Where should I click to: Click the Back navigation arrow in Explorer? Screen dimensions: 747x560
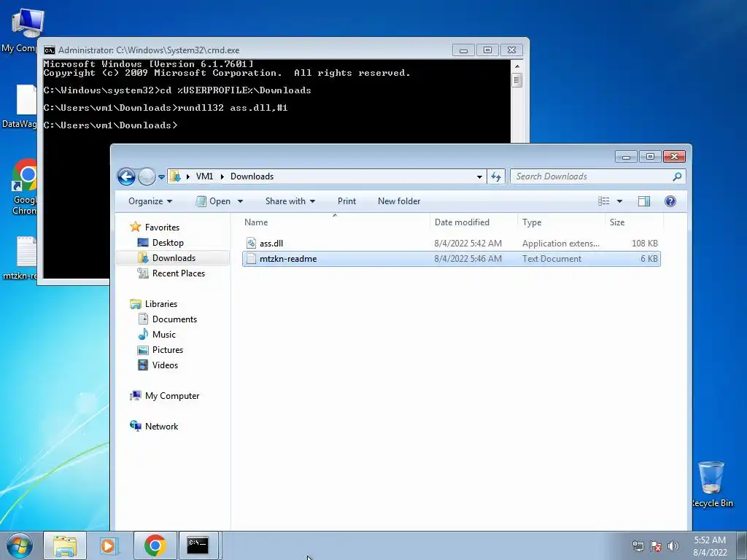(126, 176)
